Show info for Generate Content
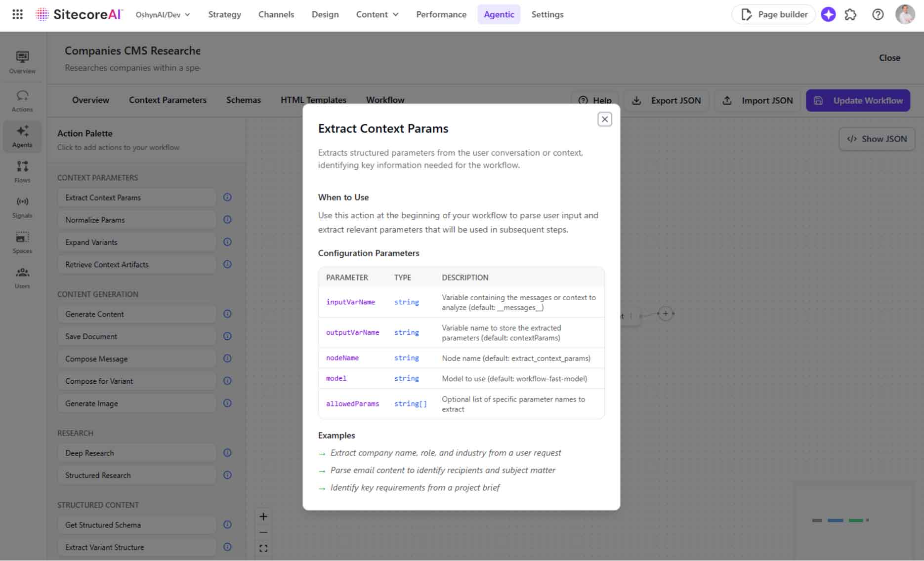This screenshot has height=561, width=924. [227, 314]
